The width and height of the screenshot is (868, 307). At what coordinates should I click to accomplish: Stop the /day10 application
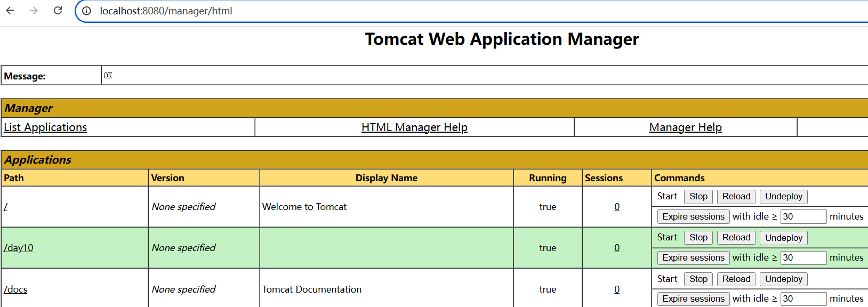698,238
